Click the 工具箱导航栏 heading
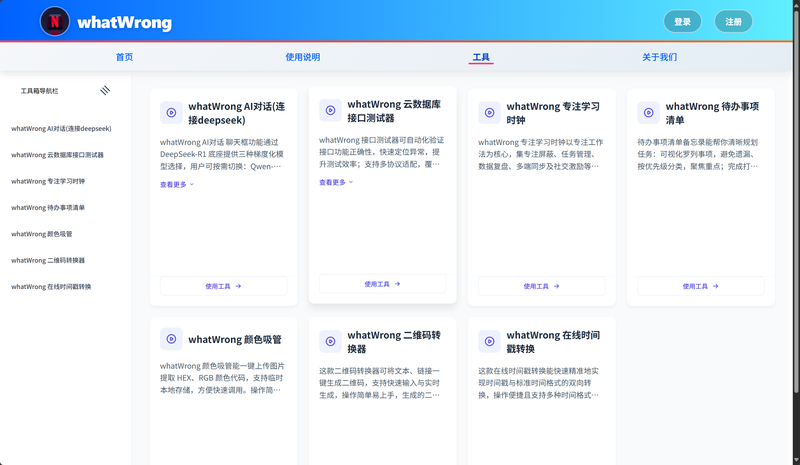Screen dimensions: 800x465 [x=39, y=91]
